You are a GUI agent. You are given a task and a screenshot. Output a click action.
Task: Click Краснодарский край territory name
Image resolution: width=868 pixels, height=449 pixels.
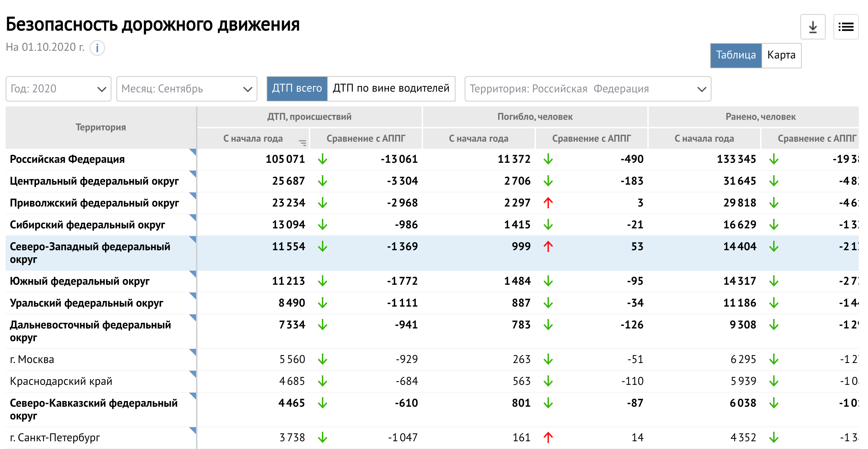(61, 381)
